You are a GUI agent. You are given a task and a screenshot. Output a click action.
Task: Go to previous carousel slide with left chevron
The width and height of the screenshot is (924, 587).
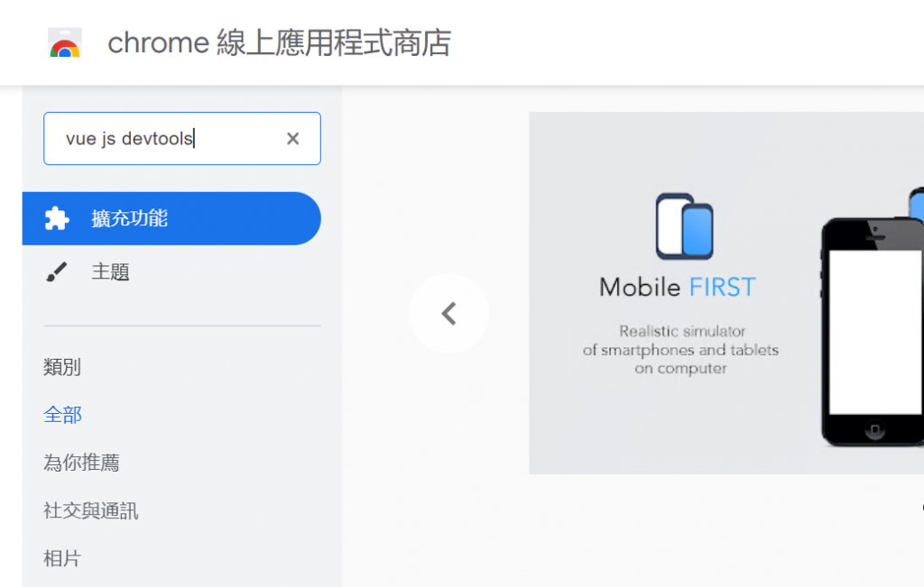click(x=449, y=313)
